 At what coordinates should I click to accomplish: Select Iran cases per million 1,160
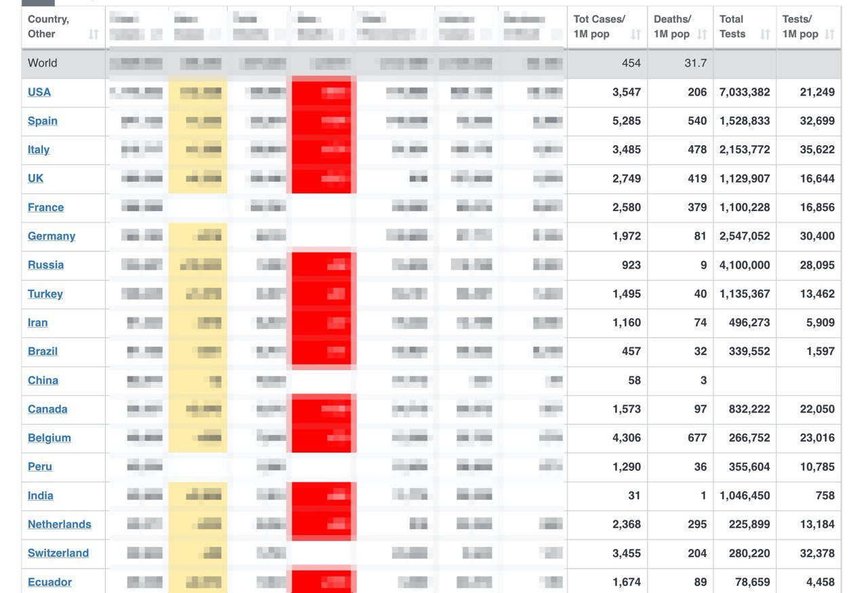pos(627,323)
